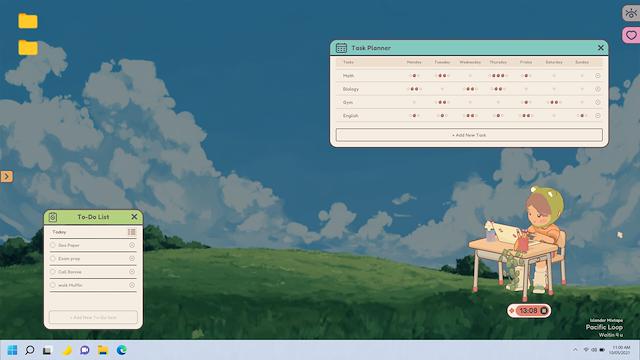
Task: Click the Monday column header
Action: (x=414, y=62)
